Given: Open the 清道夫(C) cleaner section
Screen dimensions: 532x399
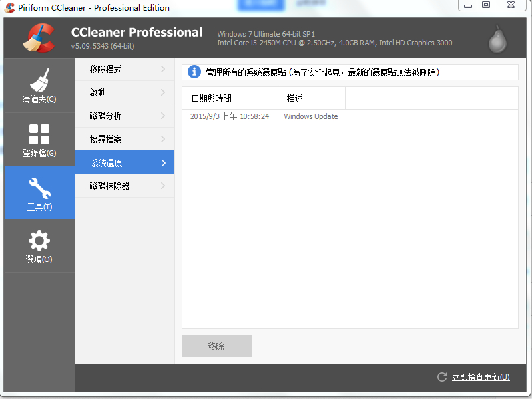Looking at the screenshot, I should click(x=39, y=85).
